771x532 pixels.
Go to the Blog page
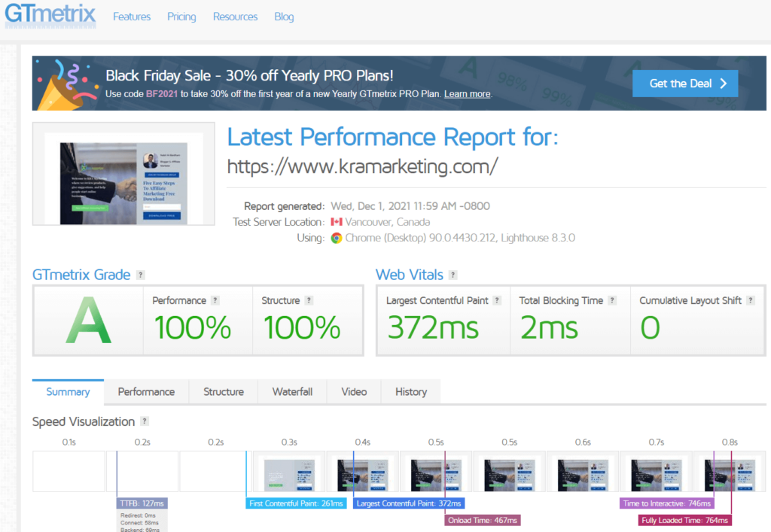pyautogui.click(x=284, y=17)
